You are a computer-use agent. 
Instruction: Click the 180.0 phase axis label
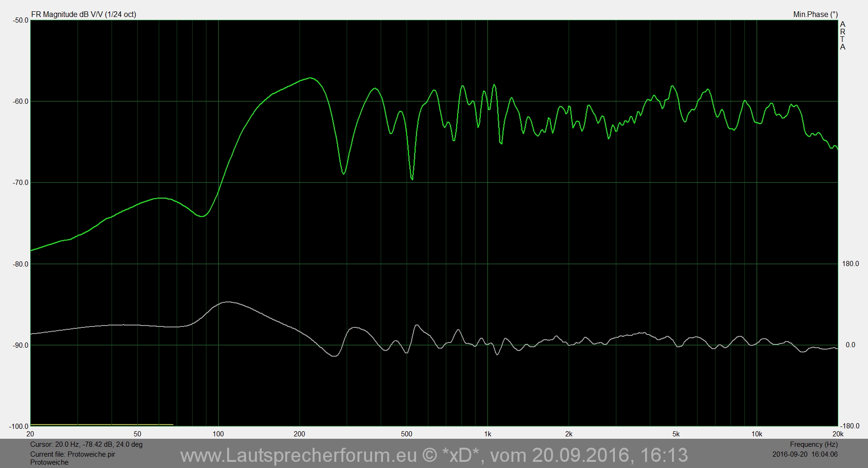(851, 264)
